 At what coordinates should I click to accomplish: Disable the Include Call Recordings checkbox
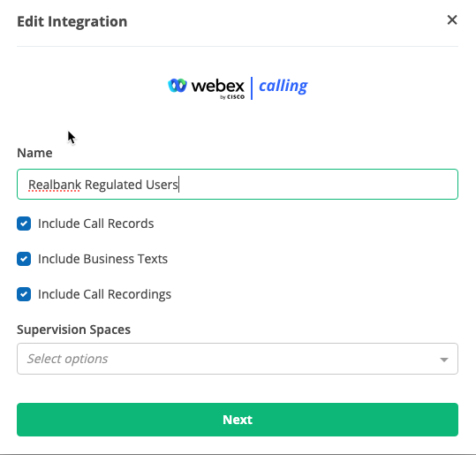[24, 294]
